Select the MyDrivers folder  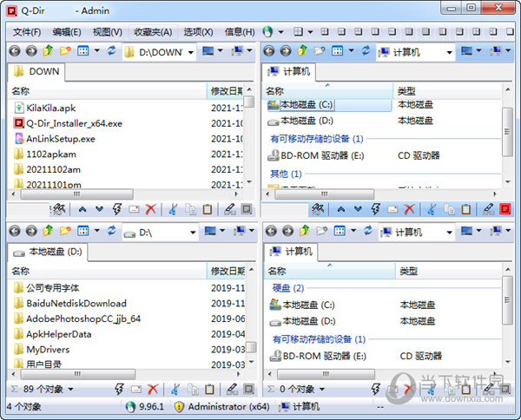pyautogui.click(x=42, y=350)
